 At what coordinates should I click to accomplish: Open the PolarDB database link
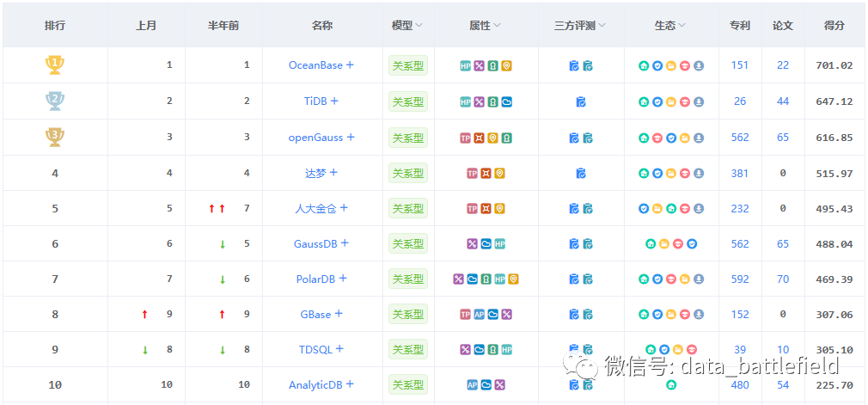click(315, 279)
